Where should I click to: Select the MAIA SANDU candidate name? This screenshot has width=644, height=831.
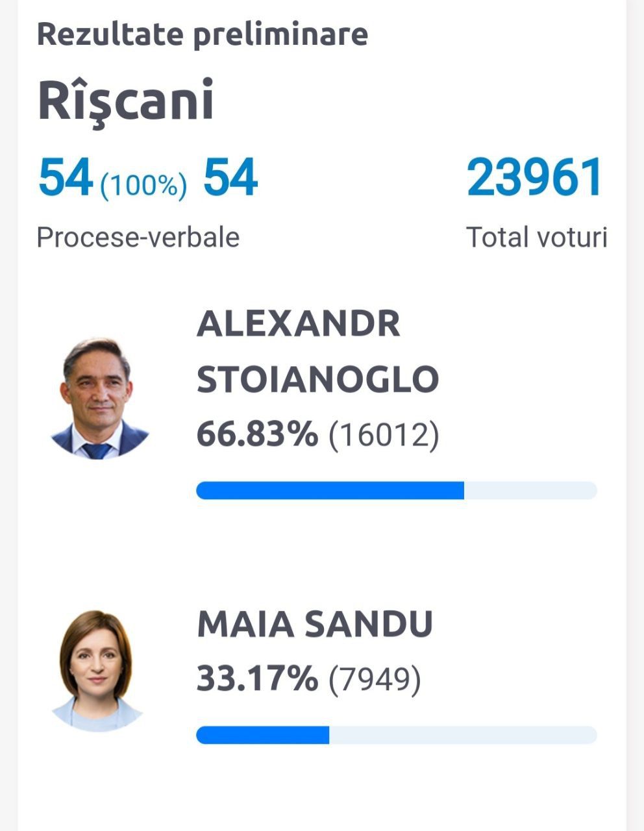click(x=315, y=624)
